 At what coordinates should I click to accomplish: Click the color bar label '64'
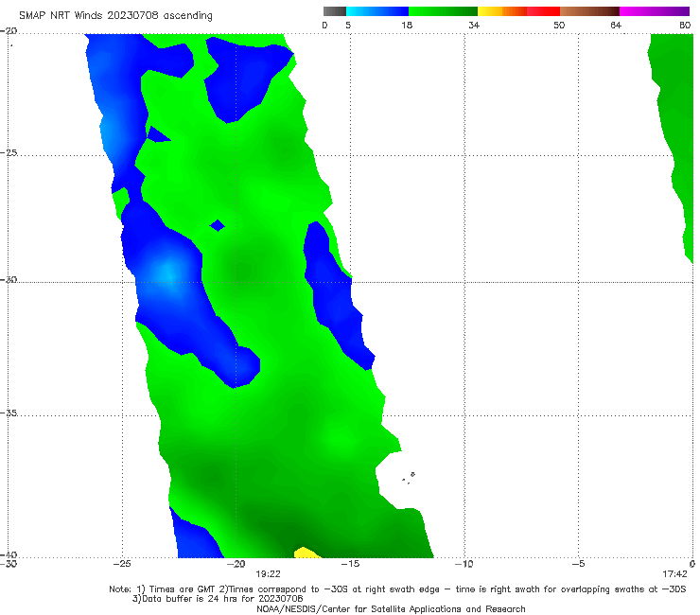click(616, 25)
